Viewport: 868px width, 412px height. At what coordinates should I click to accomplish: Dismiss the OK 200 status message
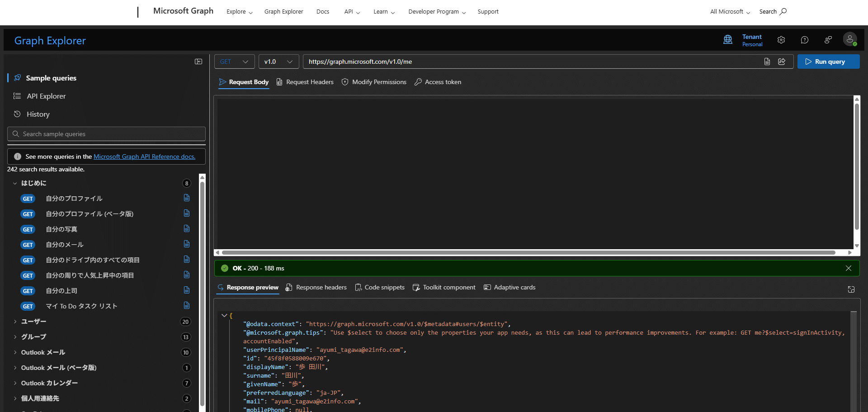[x=849, y=268]
